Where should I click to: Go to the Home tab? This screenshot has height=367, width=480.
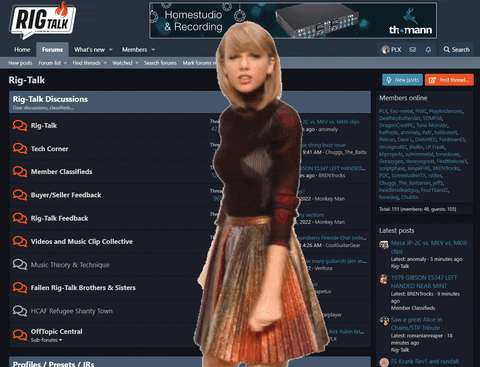(x=22, y=50)
